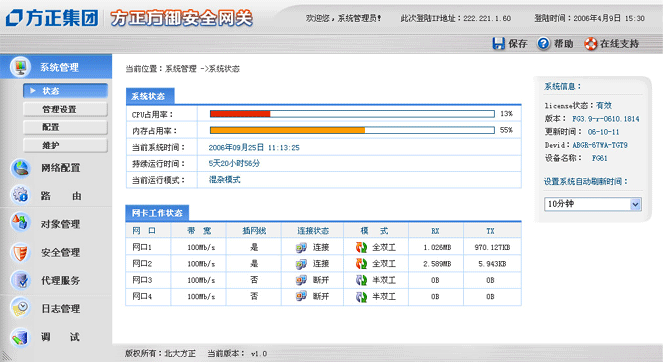Click the RX column header
663x362 pixels.
pyautogui.click(x=435, y=231)
